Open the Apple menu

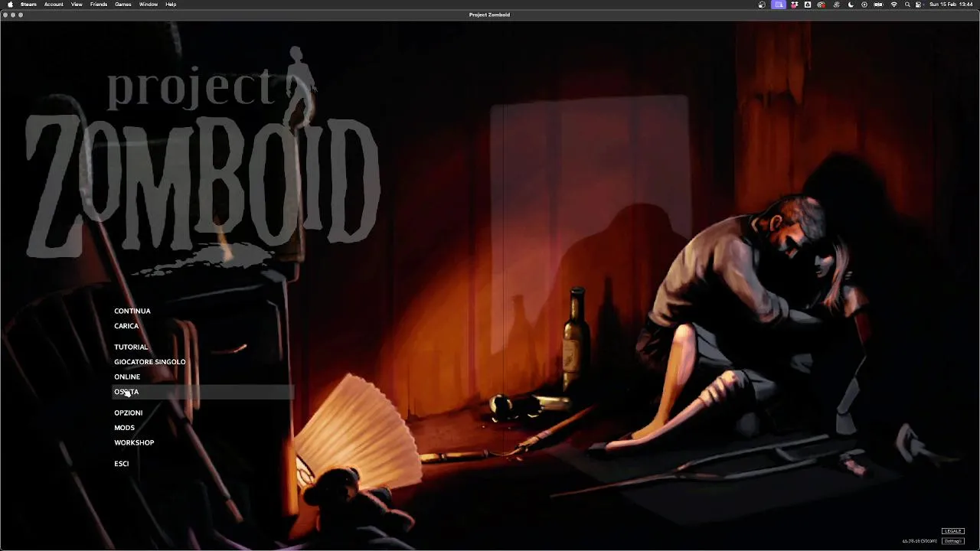[x=10, y=5]
